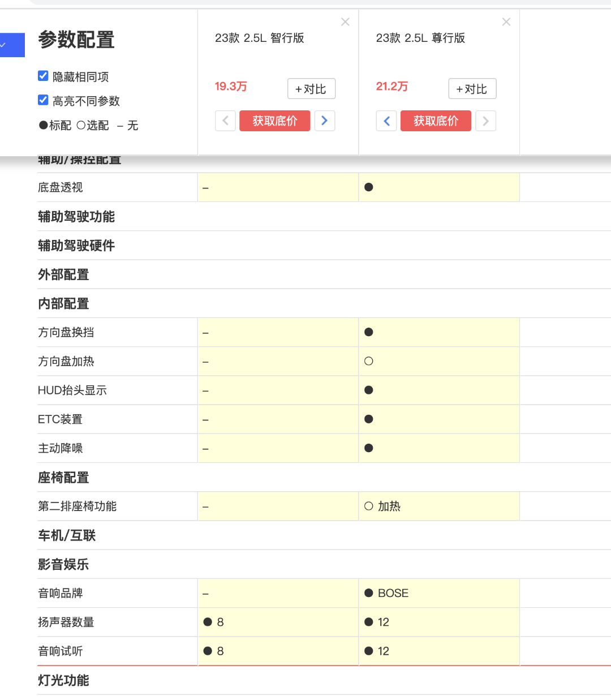Remove the 23款 2.5L 智行版 column

click(x=345, y=22)
